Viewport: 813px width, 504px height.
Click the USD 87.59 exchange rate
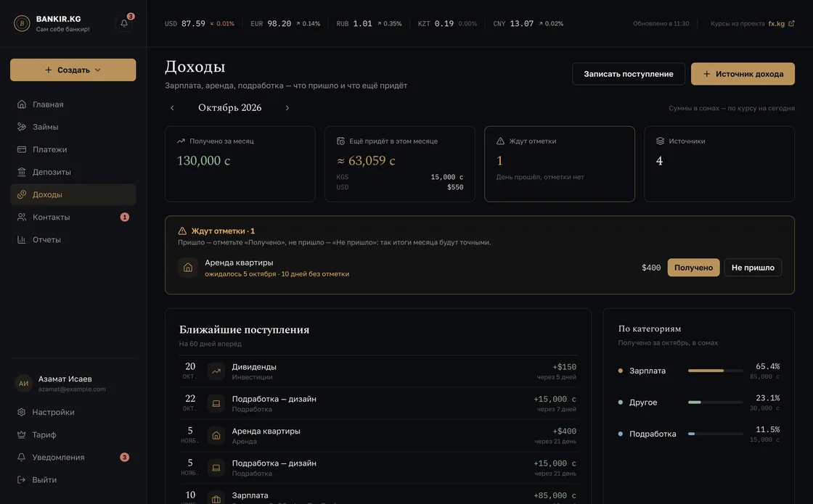(x=200, y=23)
